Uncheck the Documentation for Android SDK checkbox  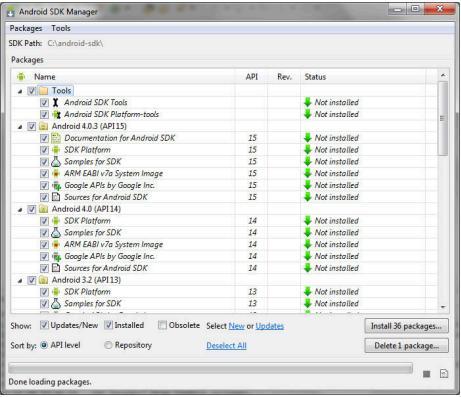[44, 138]
